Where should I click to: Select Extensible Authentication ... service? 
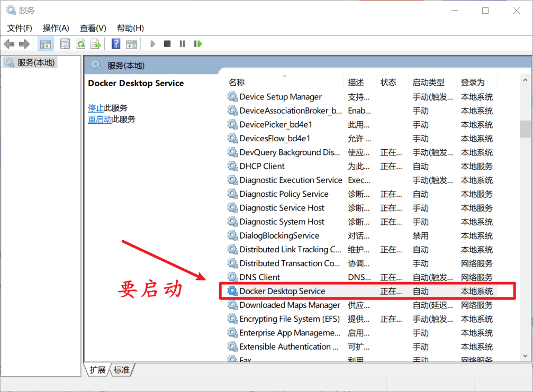click(288, 347)
